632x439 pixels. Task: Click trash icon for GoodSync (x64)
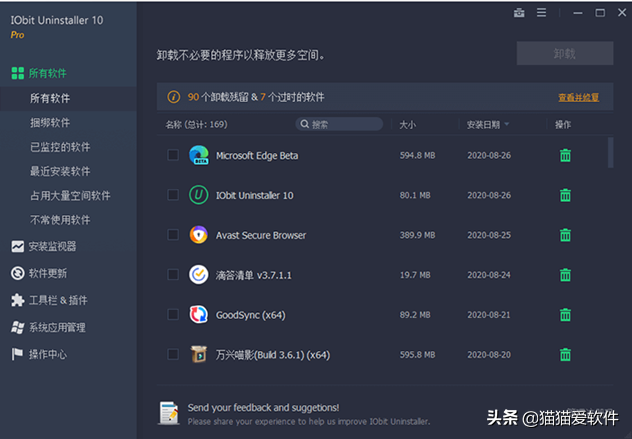pyautogui.click(x=565, y=315)
